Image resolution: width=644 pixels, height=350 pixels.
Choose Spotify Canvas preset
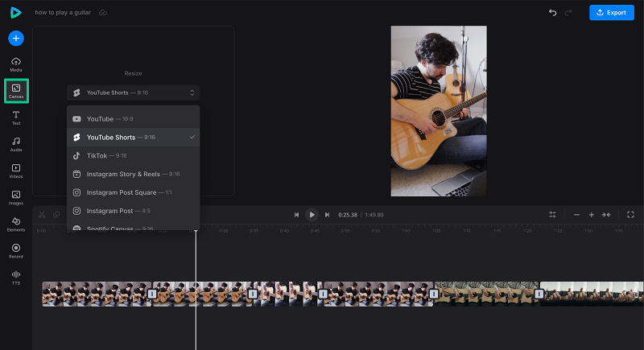click(133, 228)
